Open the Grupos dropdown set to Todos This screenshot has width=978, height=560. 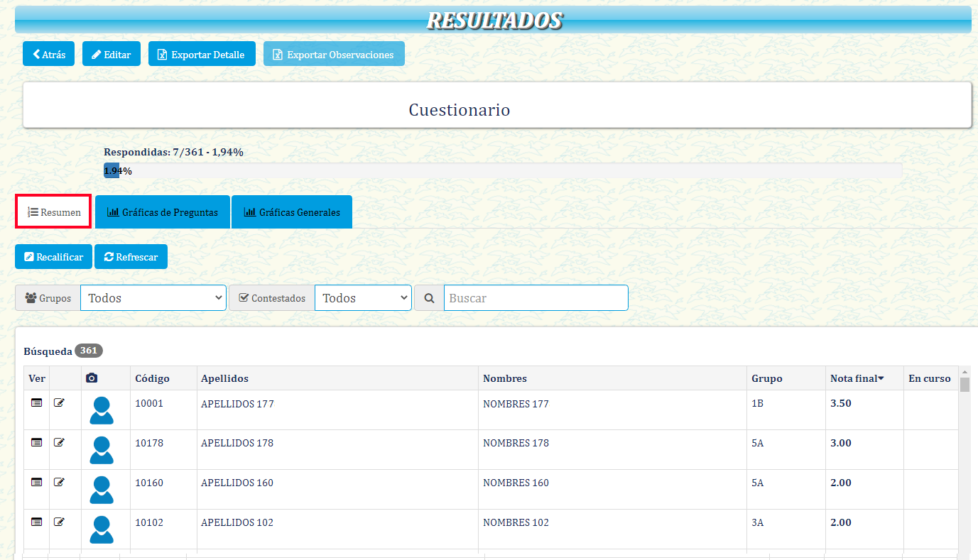pos(153,298)
